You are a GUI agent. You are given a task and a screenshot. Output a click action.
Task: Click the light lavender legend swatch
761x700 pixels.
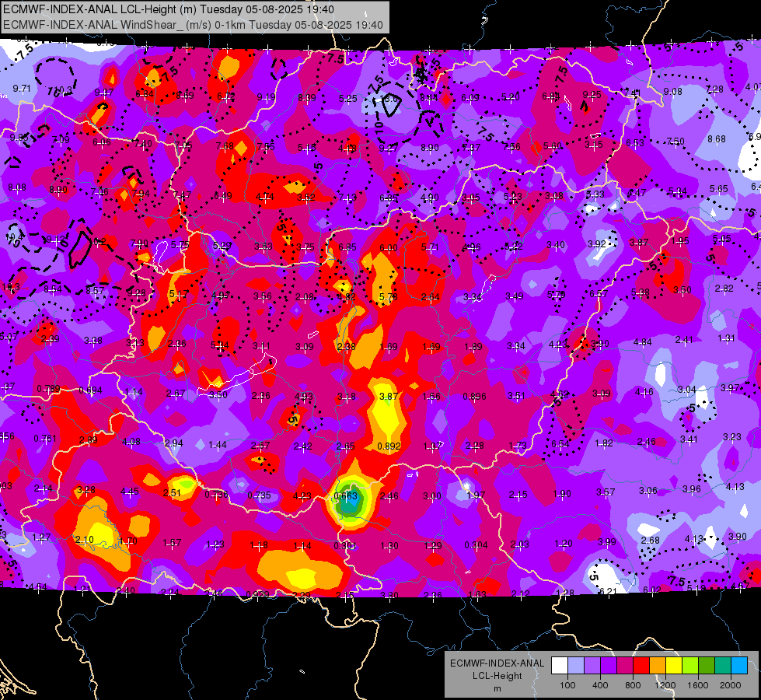pos(575,666)
